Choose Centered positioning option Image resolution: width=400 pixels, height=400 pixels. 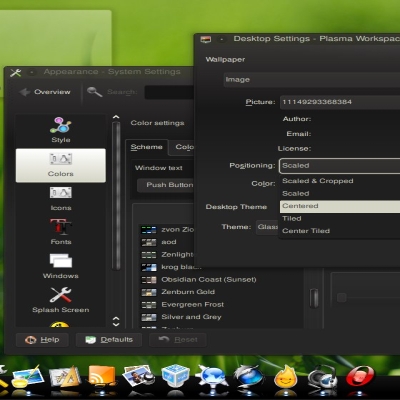pyautogui.click(x=340, y=206)
